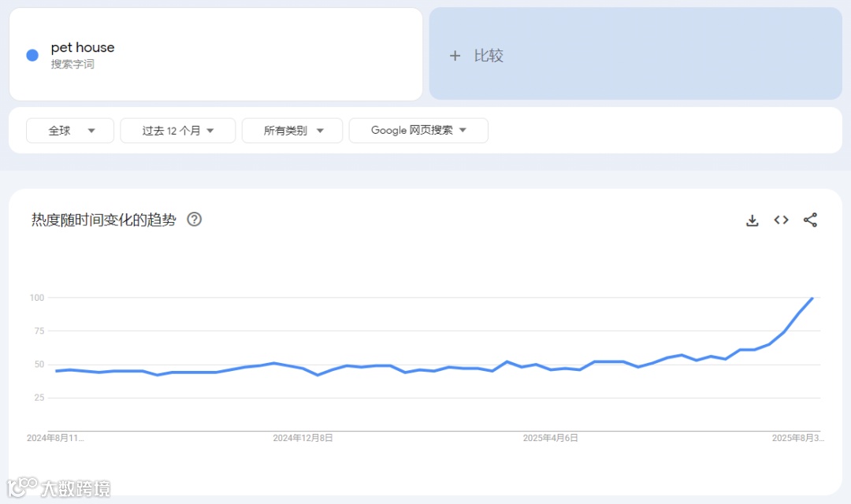The image size is (851, 504).
Task: Click the 2024年12月8日 date axis label
Action: tap(303, 438)
